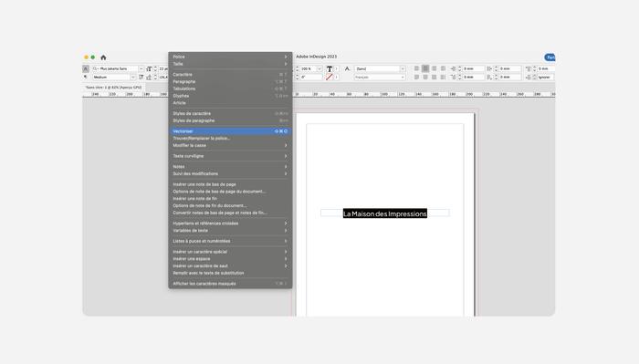Enable justify center alignment
The image size is (639, 364).
[x=425, y=77]
